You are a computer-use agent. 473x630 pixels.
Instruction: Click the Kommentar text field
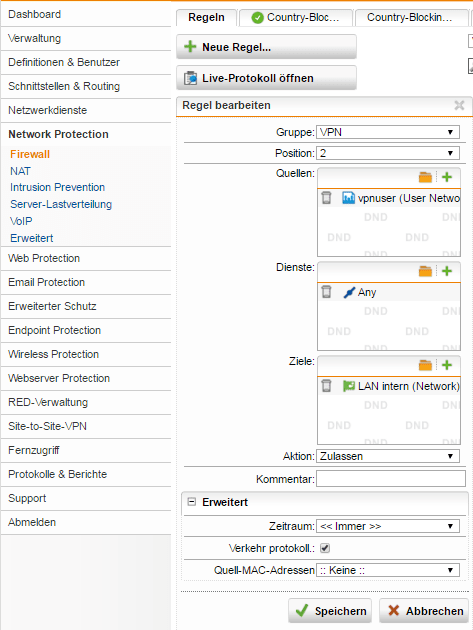pos(391,479)
